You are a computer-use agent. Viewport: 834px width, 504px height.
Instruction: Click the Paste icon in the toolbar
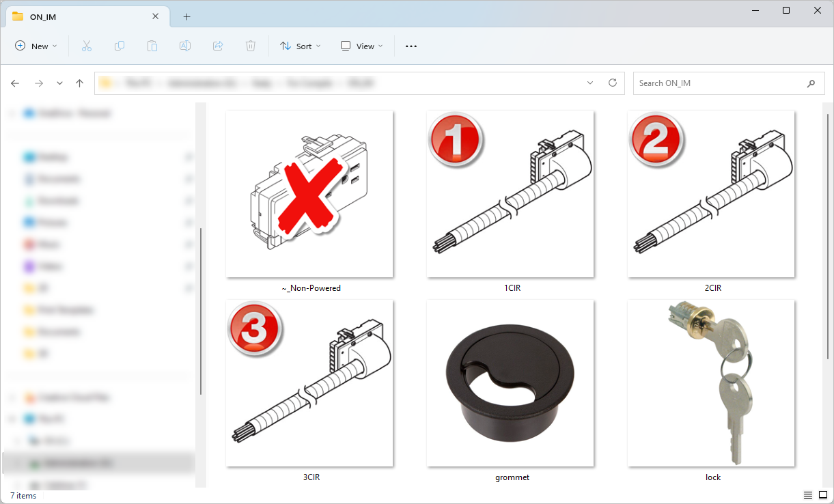pos(152,46)
